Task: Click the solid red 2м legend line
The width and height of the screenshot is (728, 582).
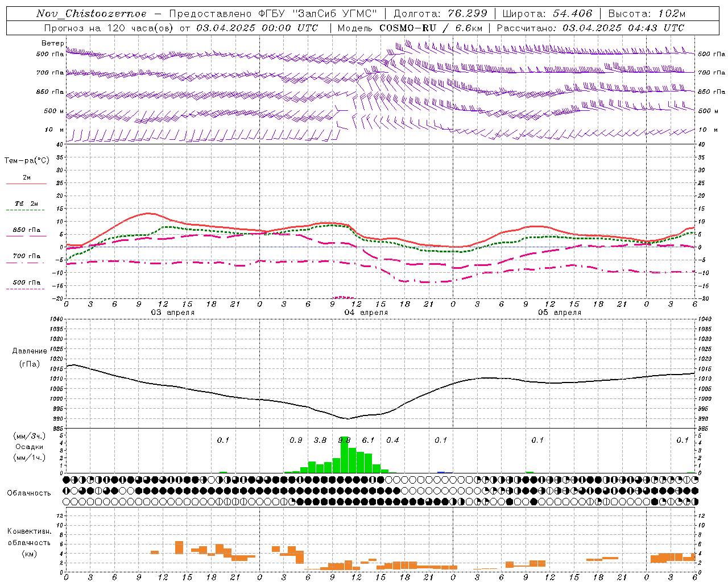Action: pyautogui.click(x=26, y=184)
